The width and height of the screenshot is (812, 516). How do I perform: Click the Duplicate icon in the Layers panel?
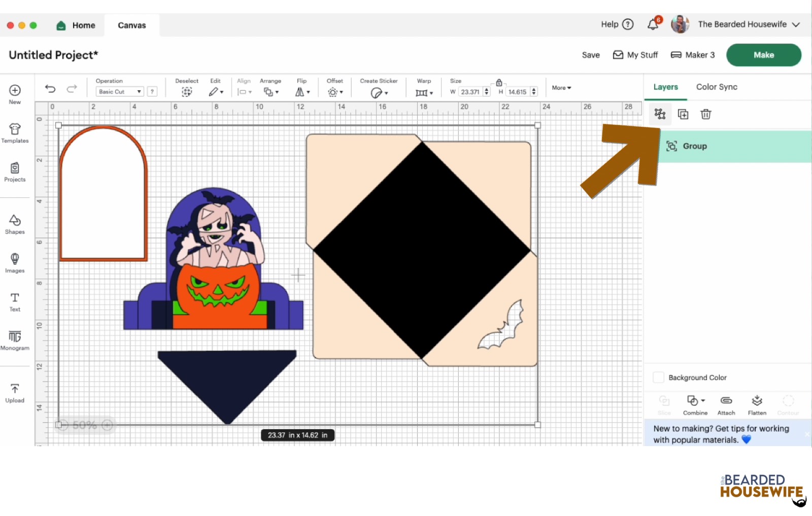[x=683, y=114]
